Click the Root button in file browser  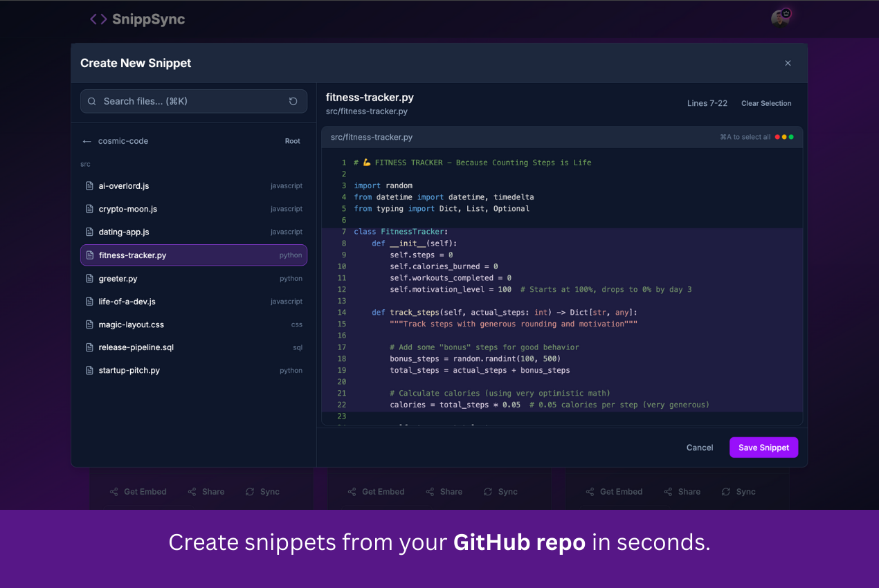tap(293, 141)
